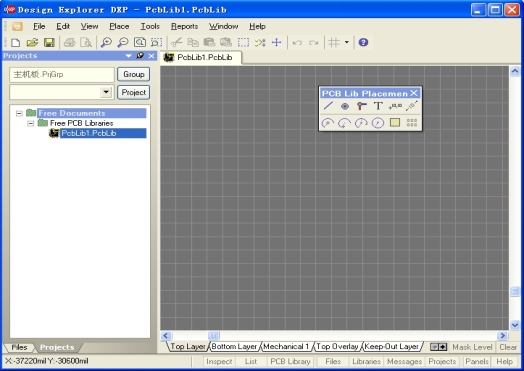The width and height of the screenshot is (524, 371).
Task: Collapse the Free PCB Libraries node
Action: coord(31,123)
